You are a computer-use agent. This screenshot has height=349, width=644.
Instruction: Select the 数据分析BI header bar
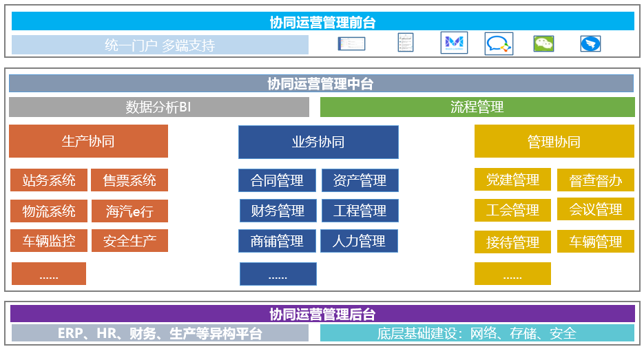coord(159,107)
